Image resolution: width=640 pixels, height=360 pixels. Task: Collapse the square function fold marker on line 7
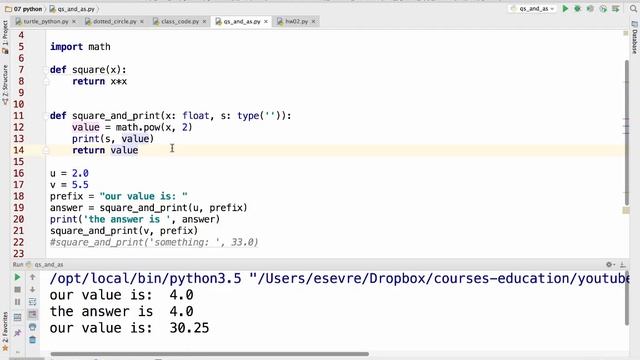click(x=46, y=70)
